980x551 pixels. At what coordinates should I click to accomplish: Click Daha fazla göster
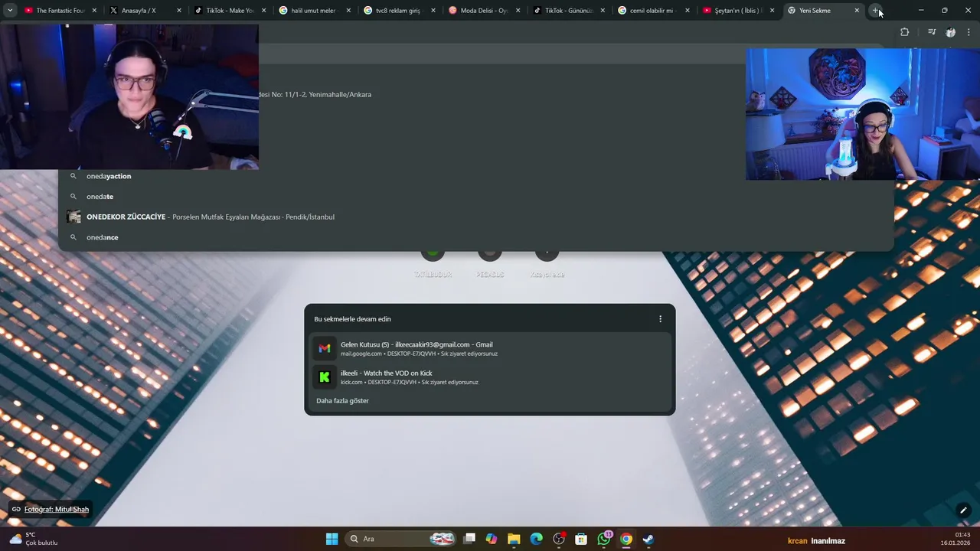[x=342, y=401]
